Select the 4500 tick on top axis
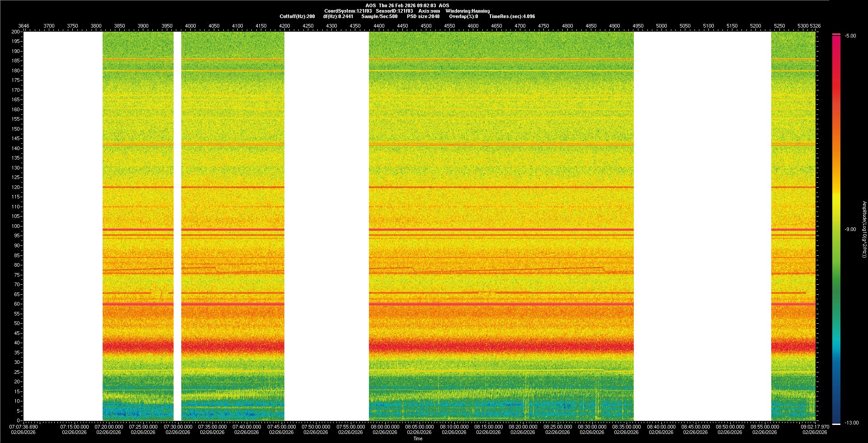Viewport: 868px width, 443px height. point(426,26)
